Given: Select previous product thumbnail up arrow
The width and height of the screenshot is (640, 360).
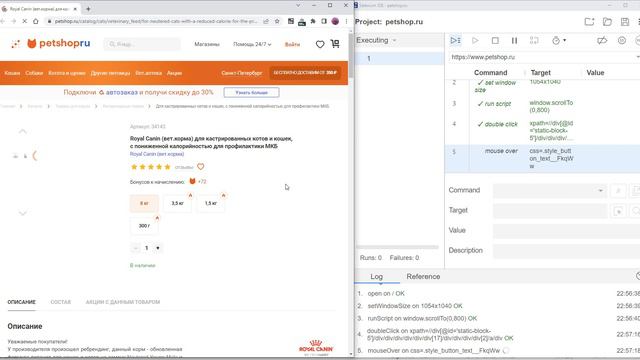Looking at the screenshot, I should point(23,131).
